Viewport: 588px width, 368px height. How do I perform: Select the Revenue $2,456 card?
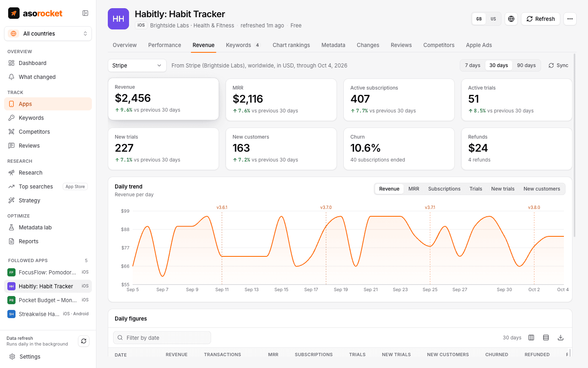[163, 99]
